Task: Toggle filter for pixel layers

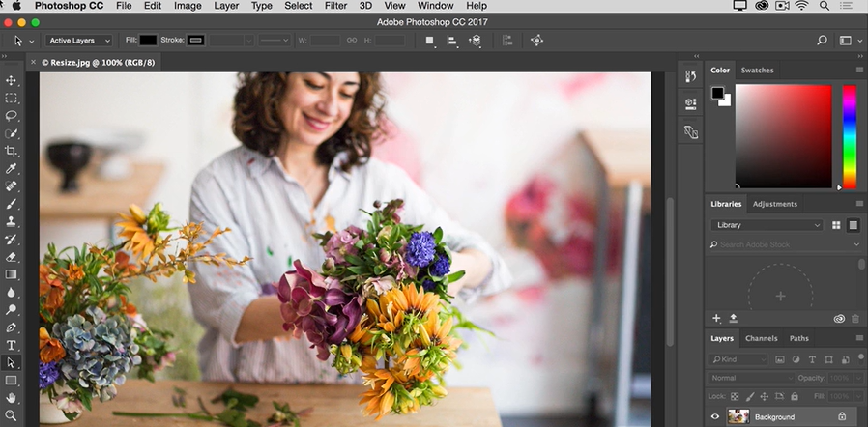Action: (x=780, y=359)
